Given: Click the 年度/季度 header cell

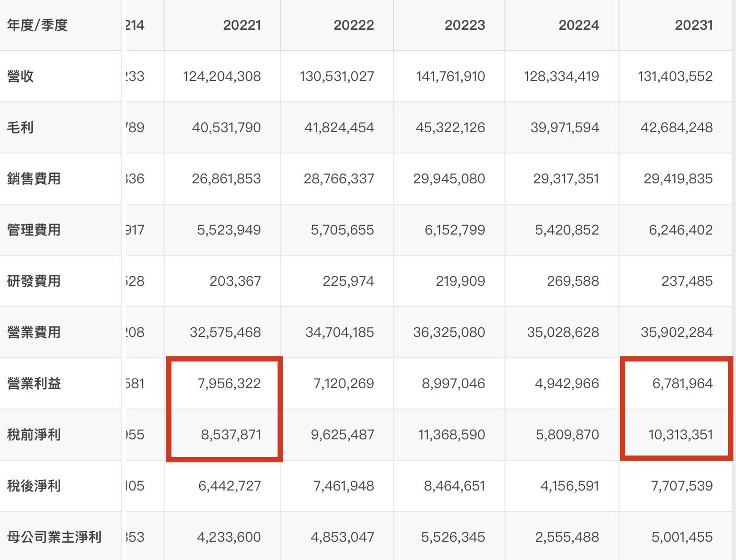Looking at the screenshot, I should pyautogui.click(x=38, y=25).
